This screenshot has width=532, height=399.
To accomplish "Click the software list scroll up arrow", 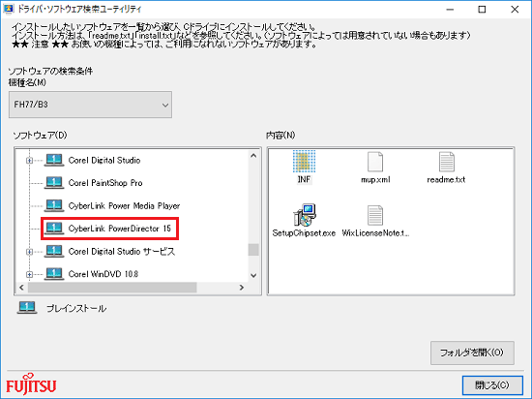I will [x=253, y=156].
